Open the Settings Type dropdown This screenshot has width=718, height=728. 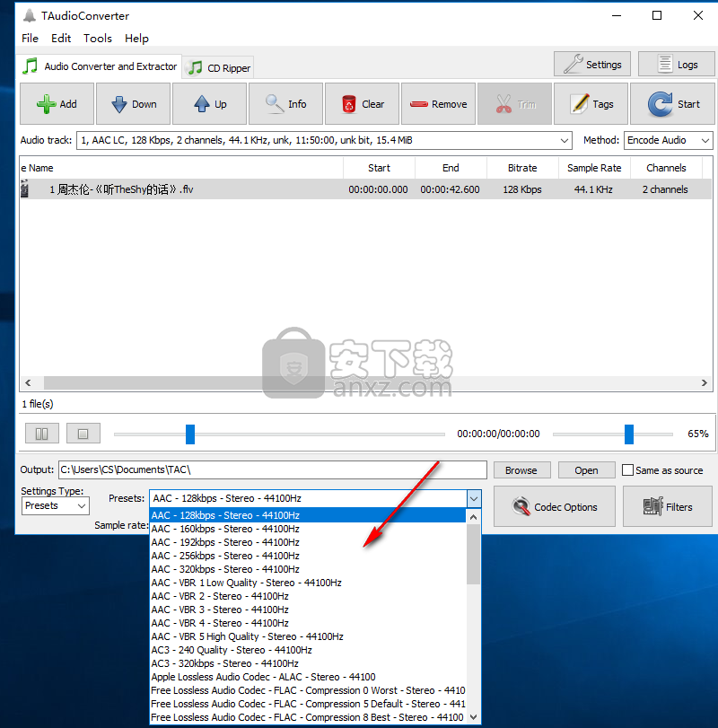56,505
